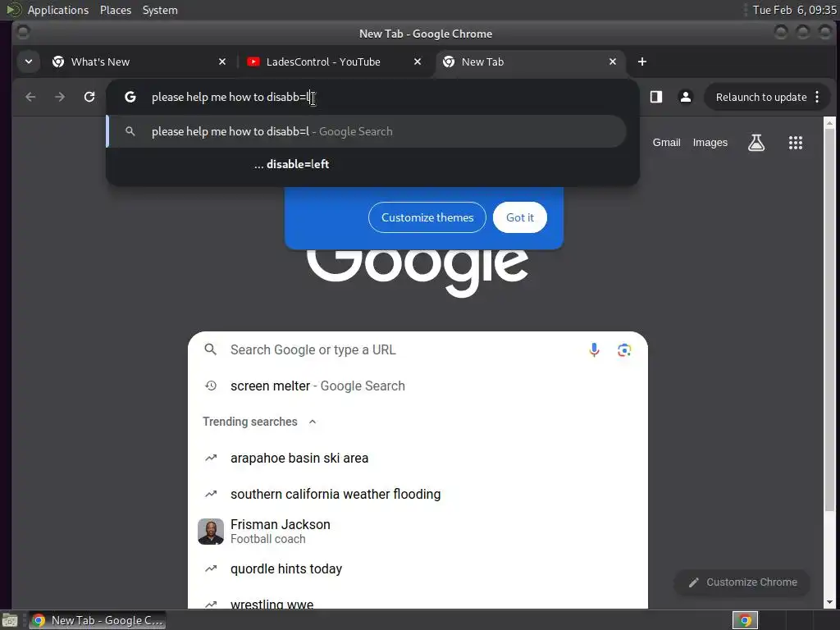Screen dimensions: 840x630
Task: Select screen melter past search
Action: coord(418,386)
